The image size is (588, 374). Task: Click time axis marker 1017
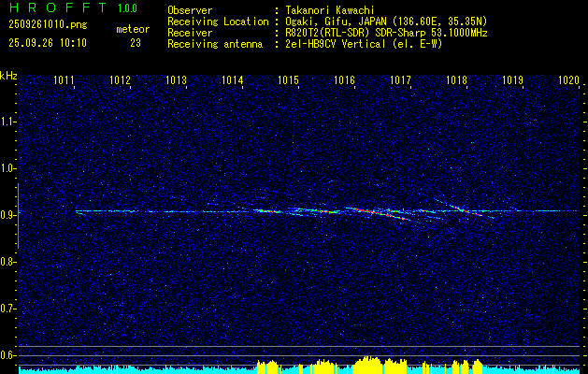tap(400, 79)
